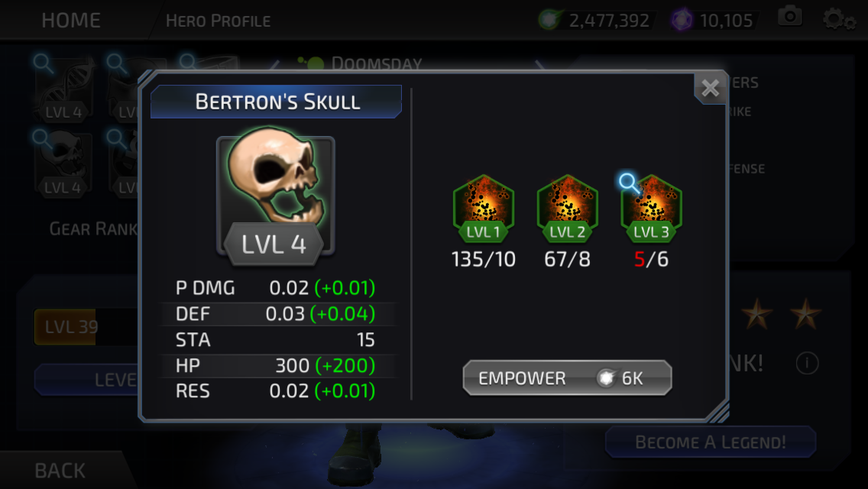
Task: Tap Become A Legend button
Action: 711,442
